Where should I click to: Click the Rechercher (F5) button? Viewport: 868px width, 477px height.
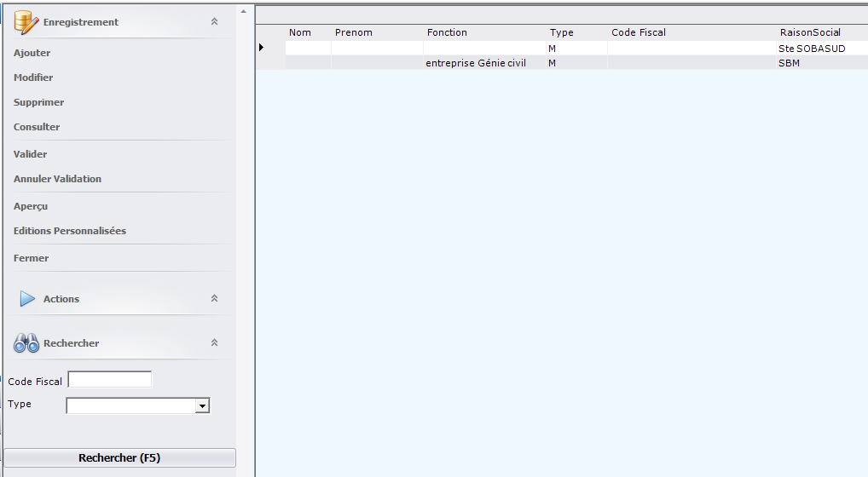coord(119,457)
